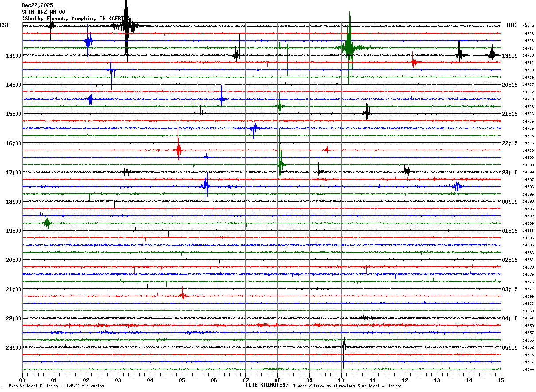536x392 pixels.
Task: Click the DC offset value 14652
Action: pos(528,347)
